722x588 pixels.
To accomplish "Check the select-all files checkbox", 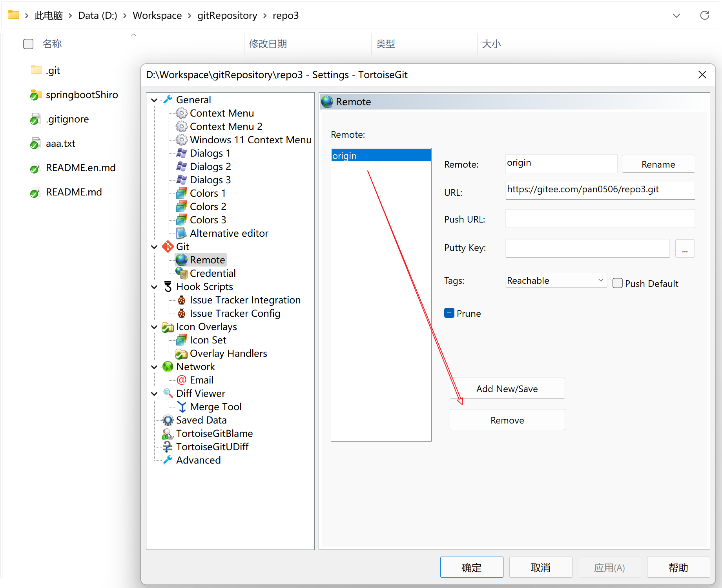I will (x=28, y=44).
